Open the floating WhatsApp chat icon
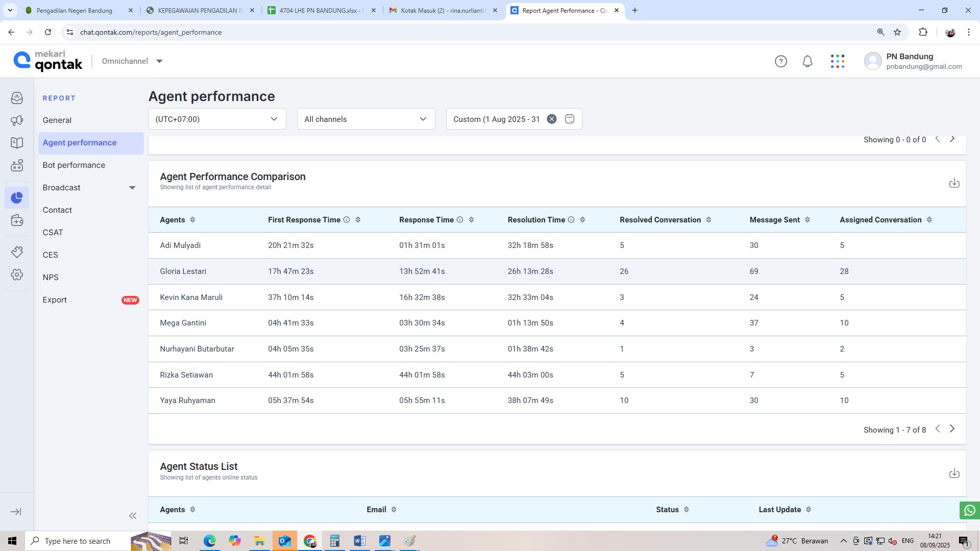 click(x=969, y=510)
